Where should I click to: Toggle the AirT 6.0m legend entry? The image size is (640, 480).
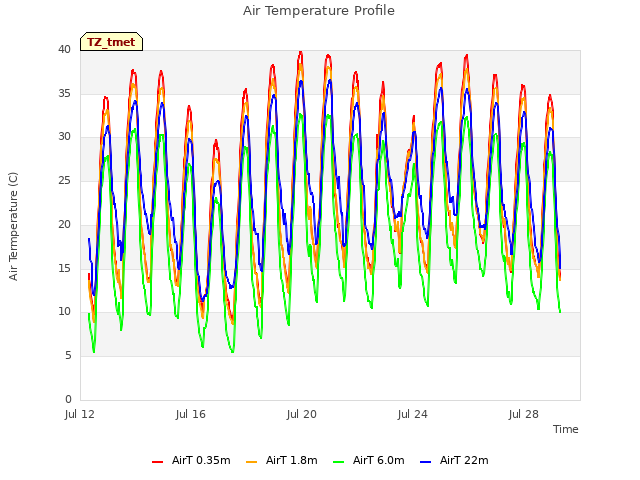pos(369,460)
